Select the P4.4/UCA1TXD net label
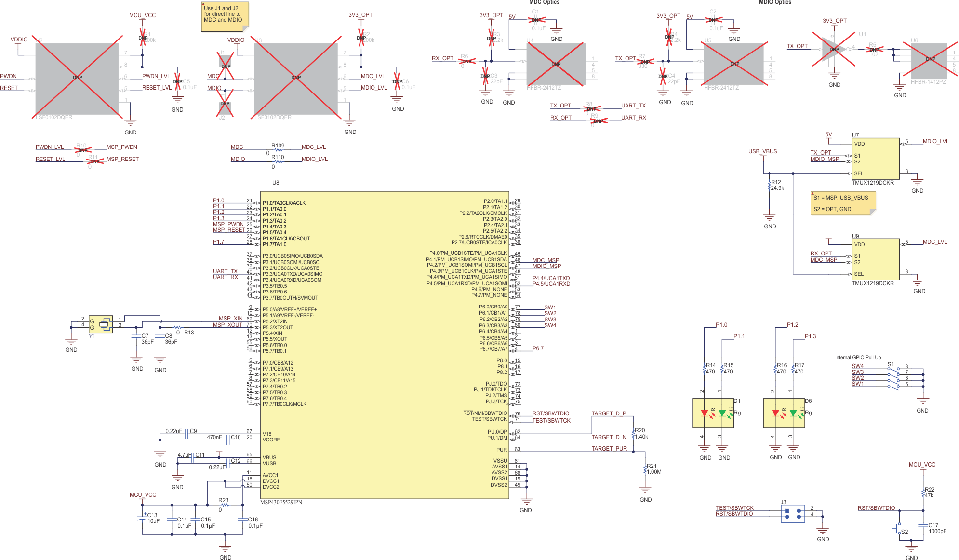The image size is (959, 560). (x=551, y=278)
